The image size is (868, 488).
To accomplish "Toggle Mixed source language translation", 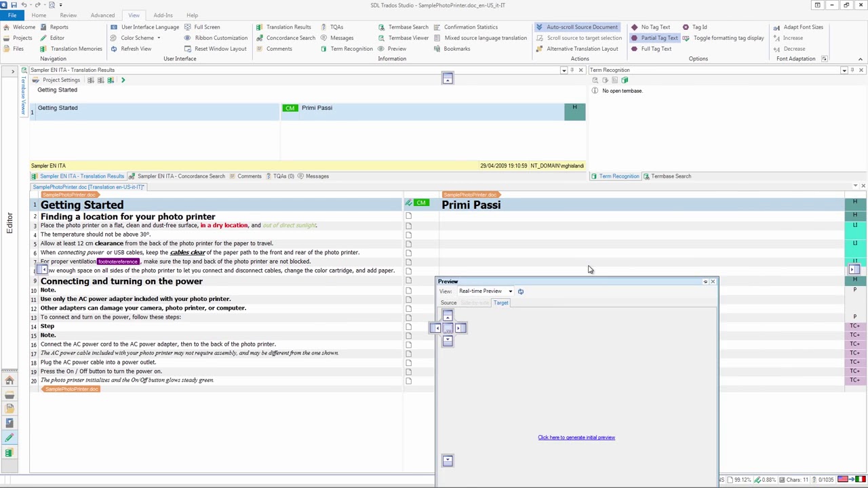I will (x=480, y=38).
